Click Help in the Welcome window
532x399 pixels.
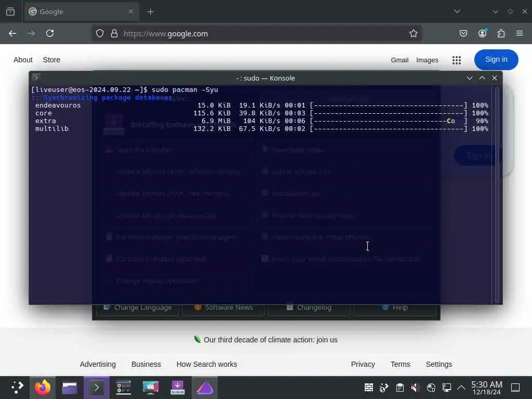395,309
